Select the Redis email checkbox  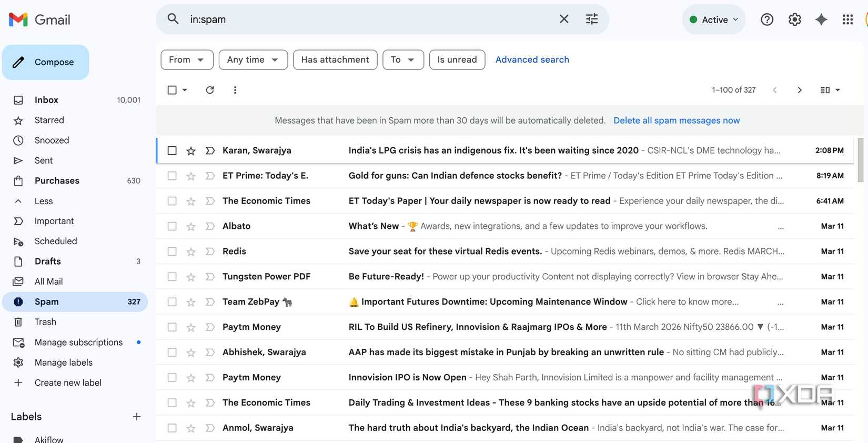coord(172,251)
